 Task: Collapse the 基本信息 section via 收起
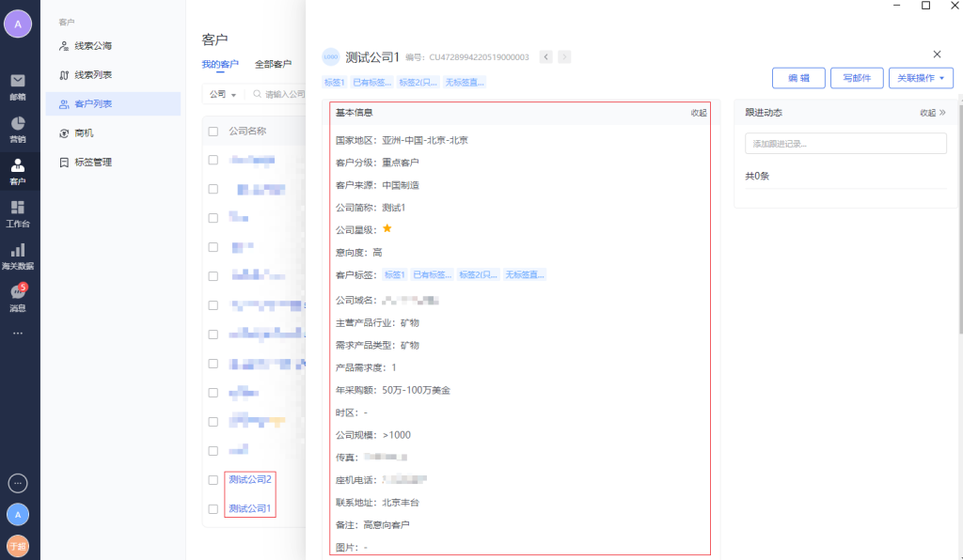[699, 113]
